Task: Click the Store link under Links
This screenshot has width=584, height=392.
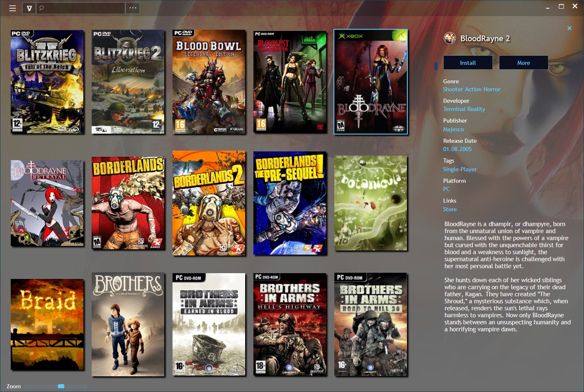Action: coord(450,209)
